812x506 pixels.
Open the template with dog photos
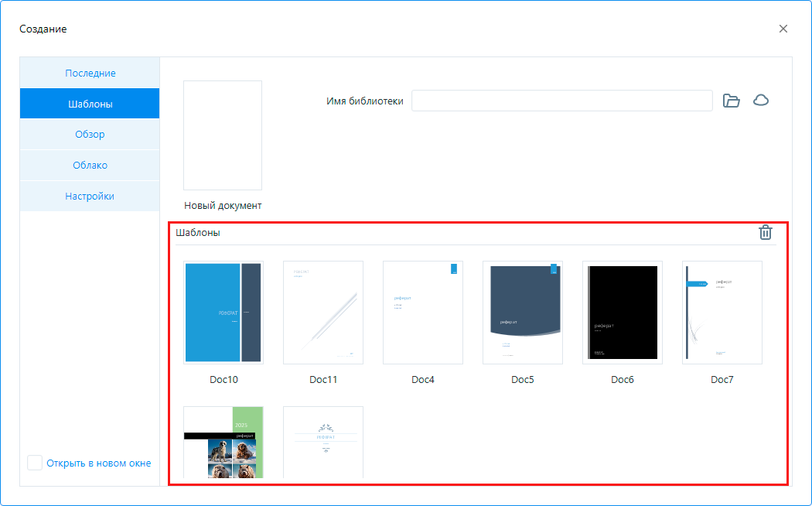click(223, 443)
